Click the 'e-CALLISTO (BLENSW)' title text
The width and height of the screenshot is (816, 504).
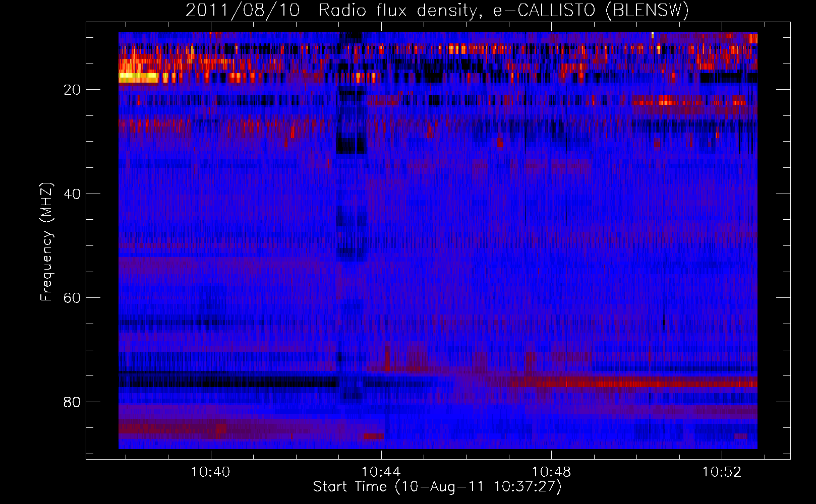point(591,11)
